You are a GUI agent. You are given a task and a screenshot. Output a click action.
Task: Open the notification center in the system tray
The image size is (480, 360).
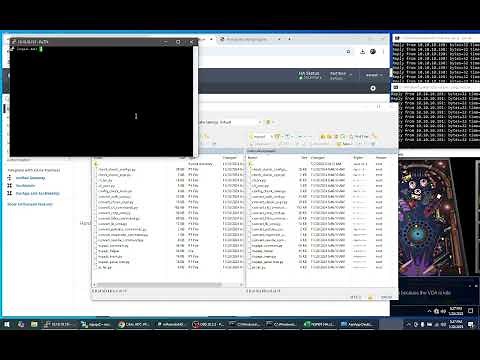point(471,324)
